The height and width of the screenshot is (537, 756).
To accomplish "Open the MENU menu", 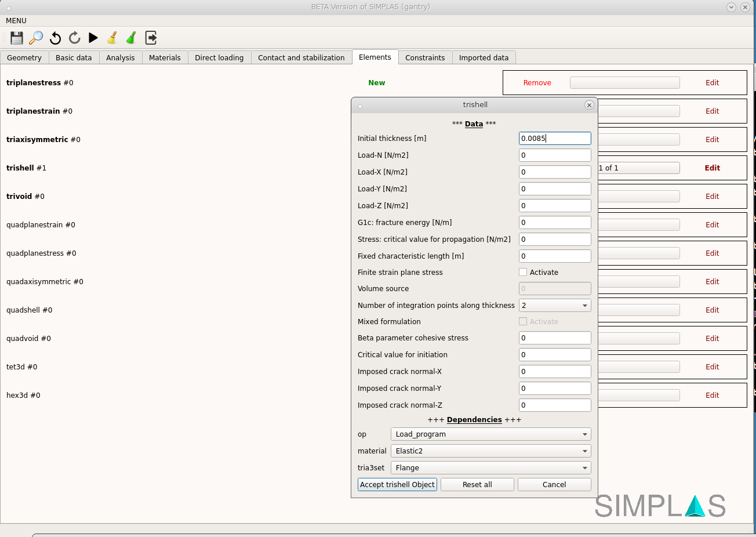I will (16, 21).
